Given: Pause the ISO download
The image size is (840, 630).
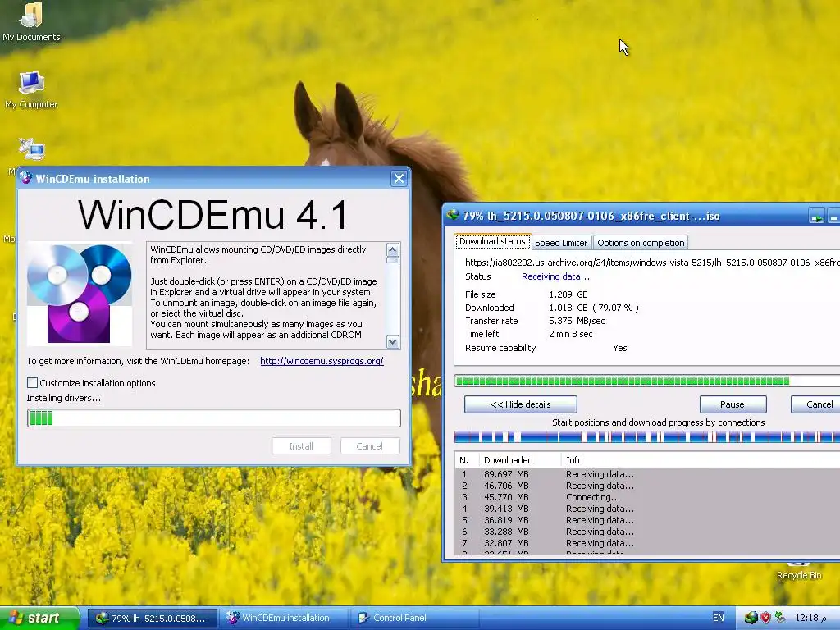Looking at the screenshot, I should click(x=733, y=404).
